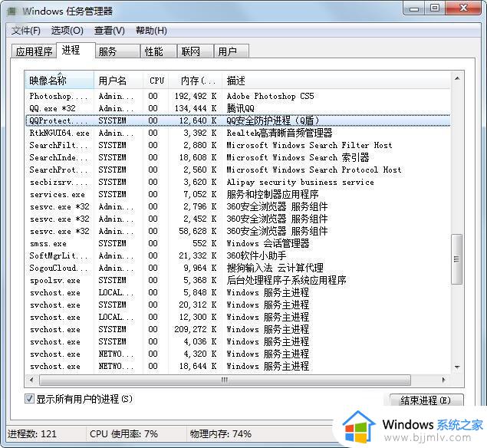Select the Photoshop process row
This screenshot has height=448, width=487.
[x=238, y=96]
